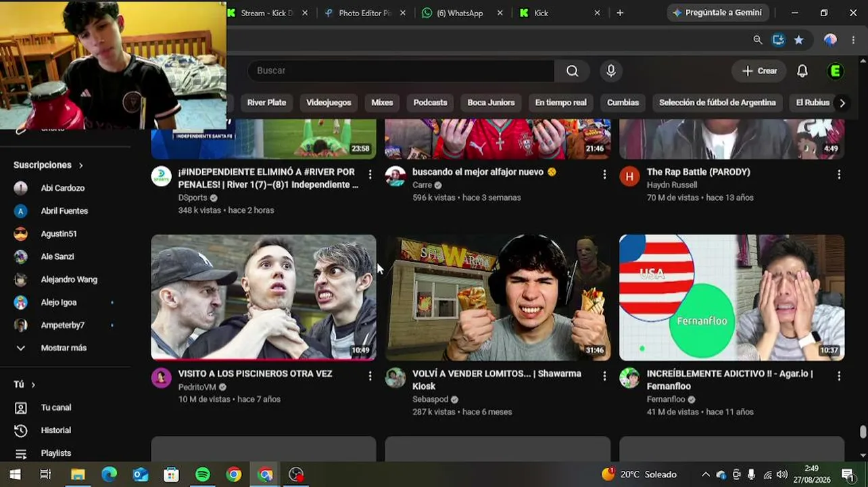Open the zoom magnifier icon in address bar
The width and height of the screenshot is (868, 487).
click(x=758, y=40)
